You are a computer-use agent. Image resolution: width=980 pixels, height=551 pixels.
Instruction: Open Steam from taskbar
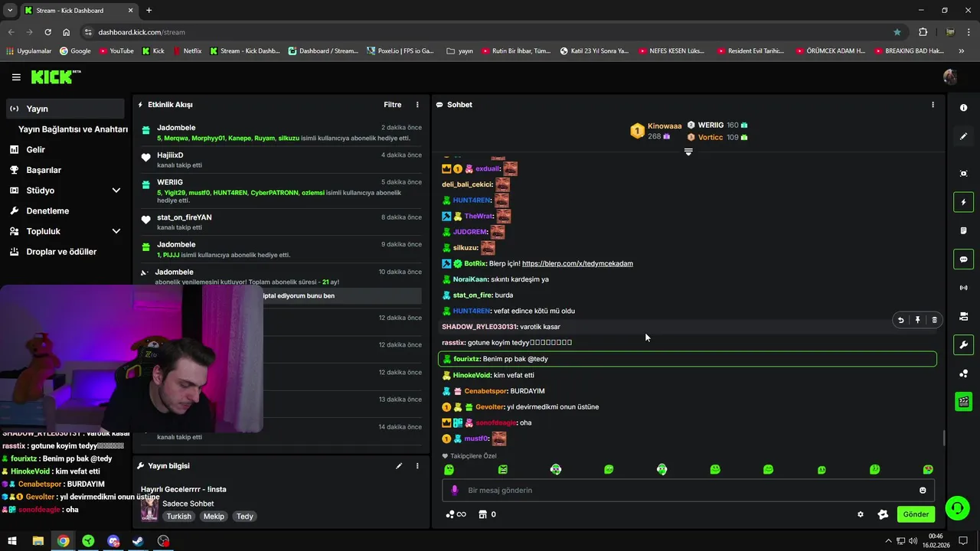coord(138,541)
